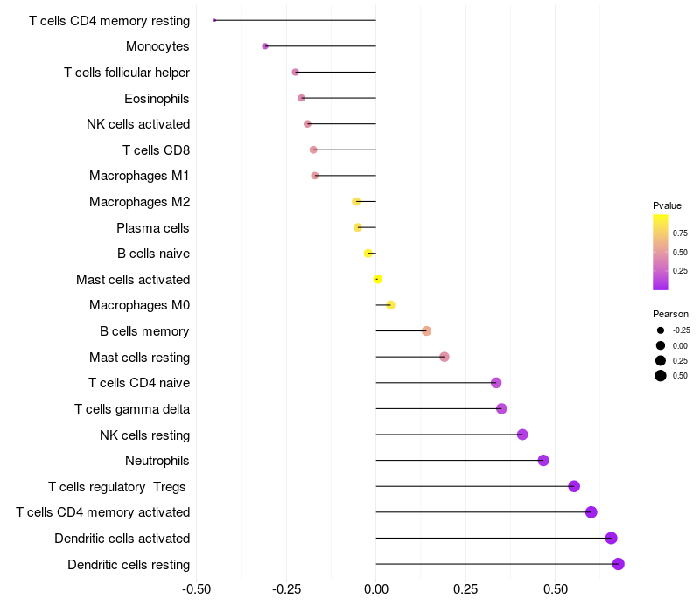This screenshot has width=700, height=612.
Task: Click the Monocytes lollipop dot
Action: pos(265,46)
